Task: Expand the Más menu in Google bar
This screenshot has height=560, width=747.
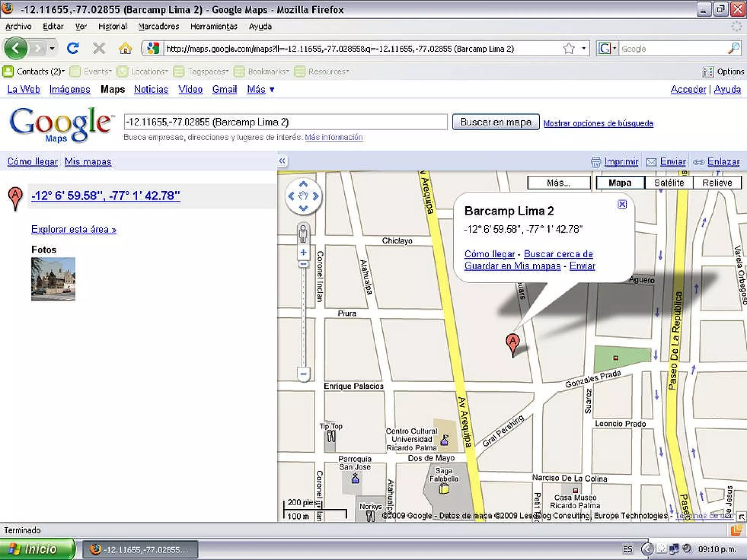Action: pyautogui.click(x=260, y=89)
